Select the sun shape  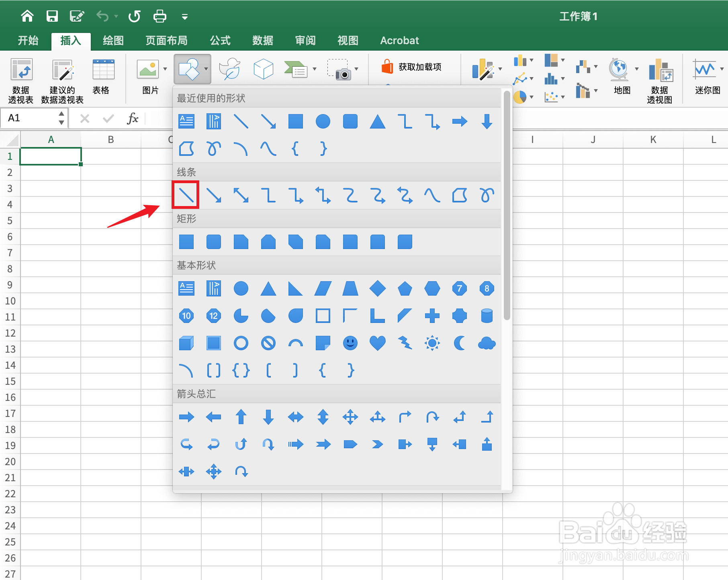click(x=432, y=343)
